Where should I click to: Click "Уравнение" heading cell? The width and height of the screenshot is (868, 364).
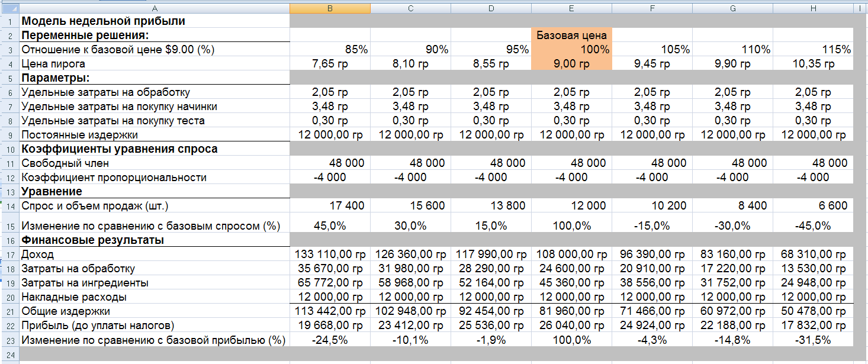[155, 191]
